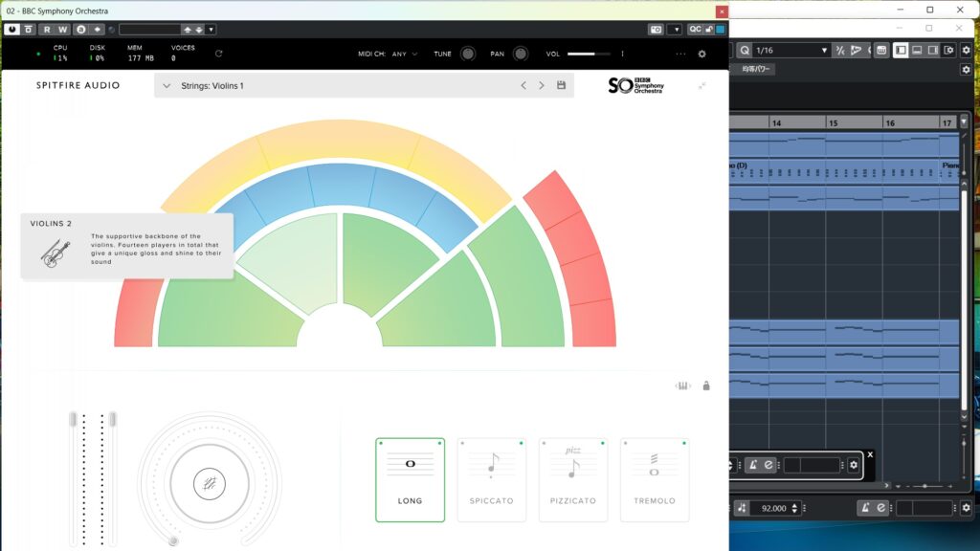Toggle the Read automation R button
The height and width of the screenshot is (551, 980).
(46, 30)
